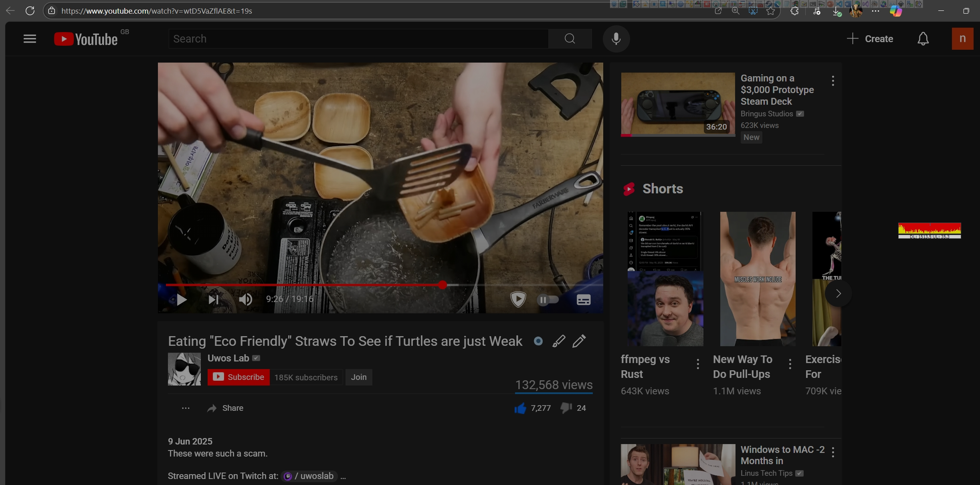This screenshot has width=980, height=485.
Task: Add page to favorites star
Action: click(x=771, y=11)
